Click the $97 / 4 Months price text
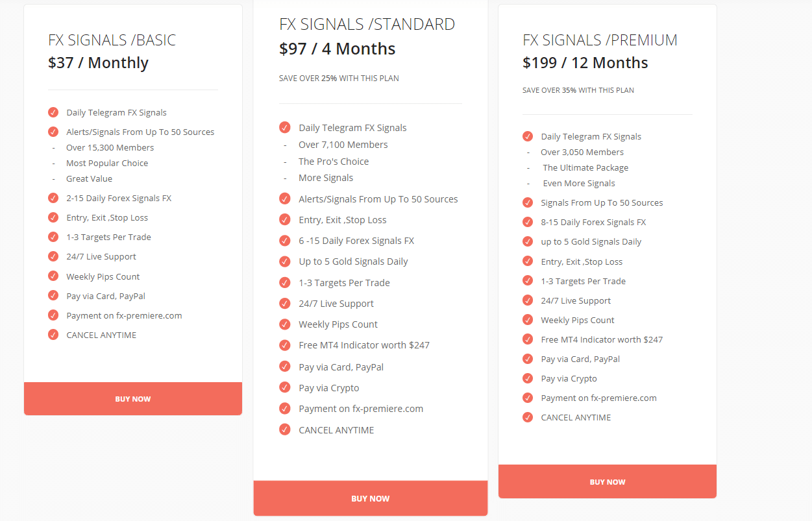 click(337, 49)
